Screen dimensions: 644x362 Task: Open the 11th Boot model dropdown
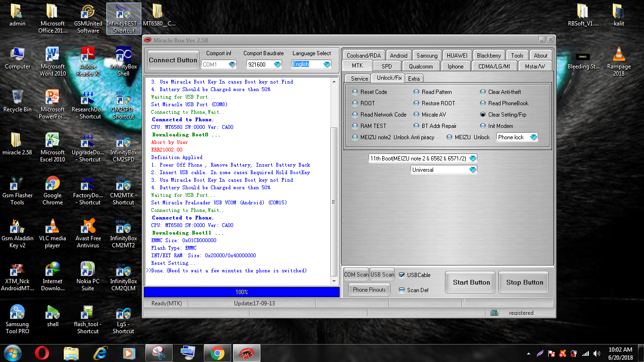coord(423,159)
